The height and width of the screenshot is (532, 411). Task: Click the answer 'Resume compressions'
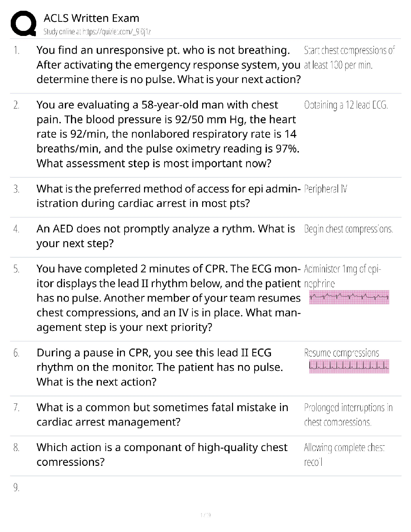click(341, 353)
